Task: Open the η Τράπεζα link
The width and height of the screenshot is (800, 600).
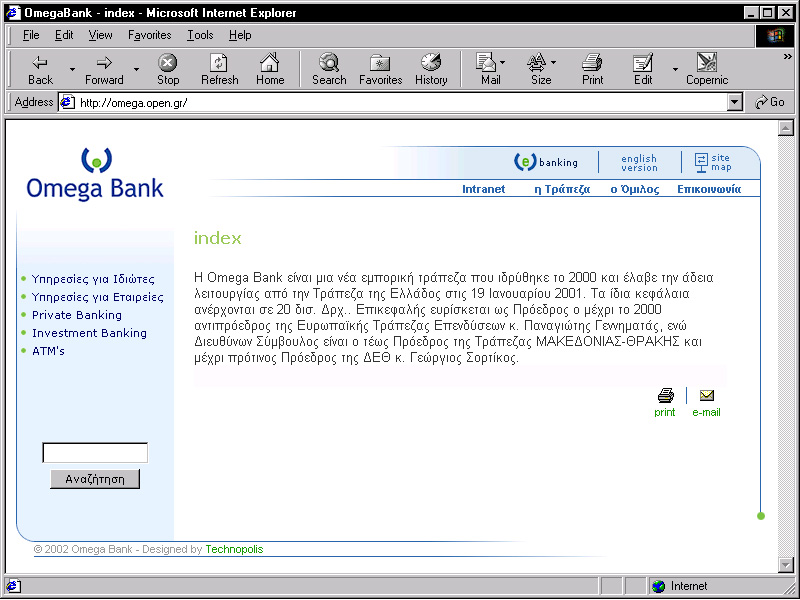Action: (x=562, y=189)
